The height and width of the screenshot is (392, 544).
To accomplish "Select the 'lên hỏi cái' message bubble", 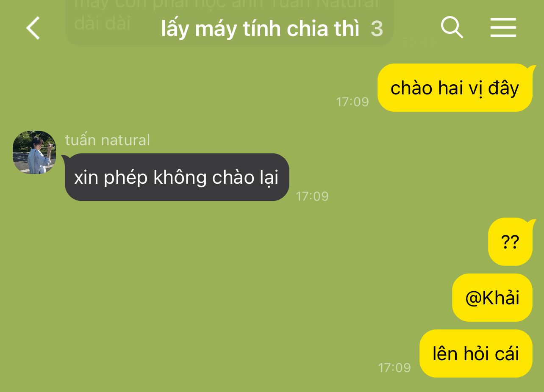I will [476, 353].
